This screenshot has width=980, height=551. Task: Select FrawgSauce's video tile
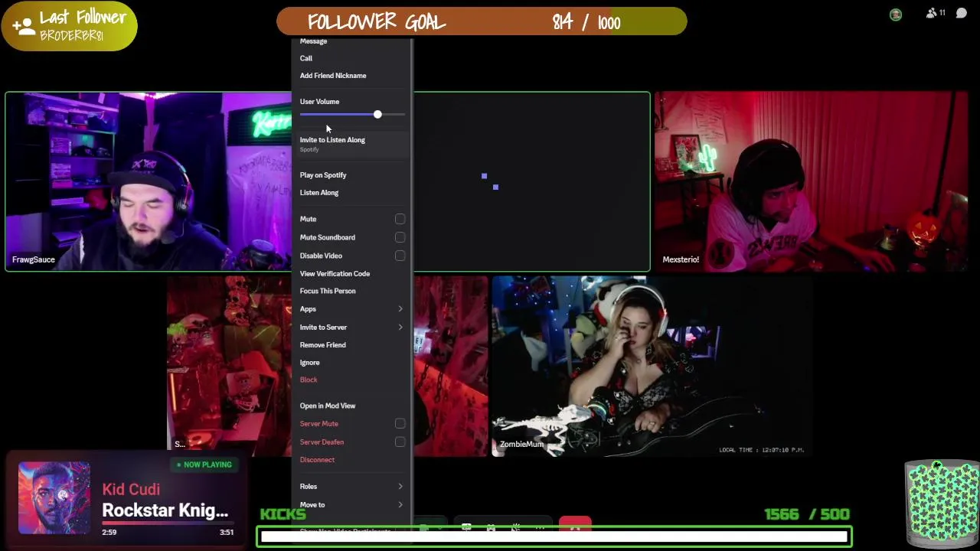click(149, 181)
